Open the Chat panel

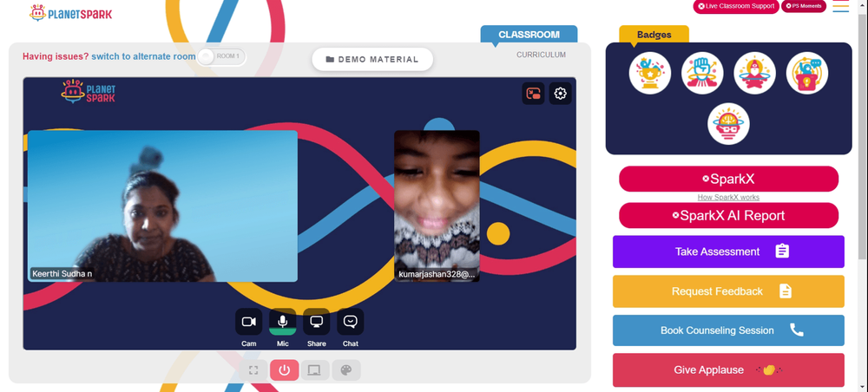[351, 322]
